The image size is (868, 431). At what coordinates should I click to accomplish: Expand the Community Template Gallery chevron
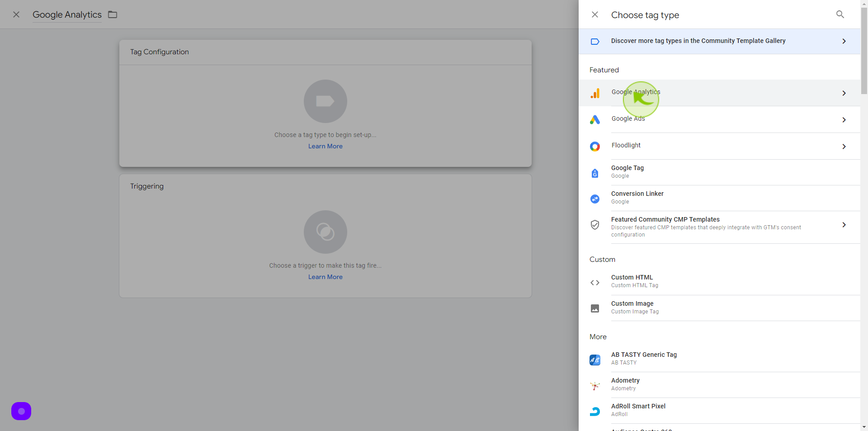tap(844, 41)
